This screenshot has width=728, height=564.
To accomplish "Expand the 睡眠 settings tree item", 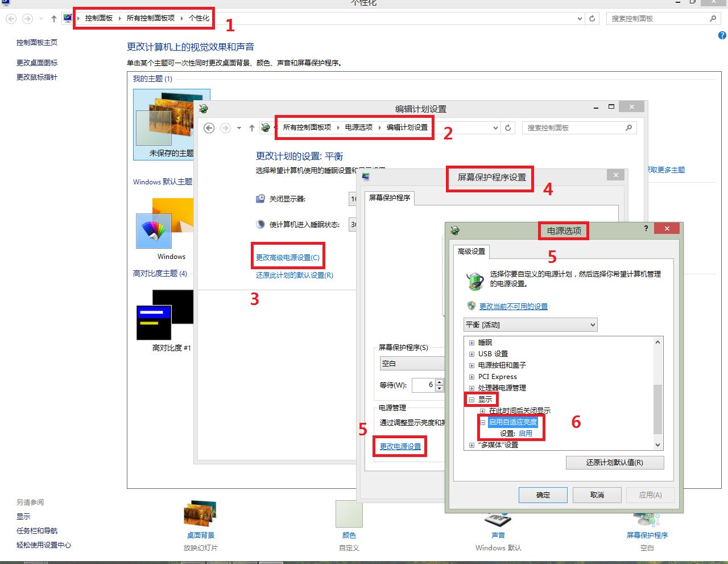I will pyautogui.click(x=472, y=342).
